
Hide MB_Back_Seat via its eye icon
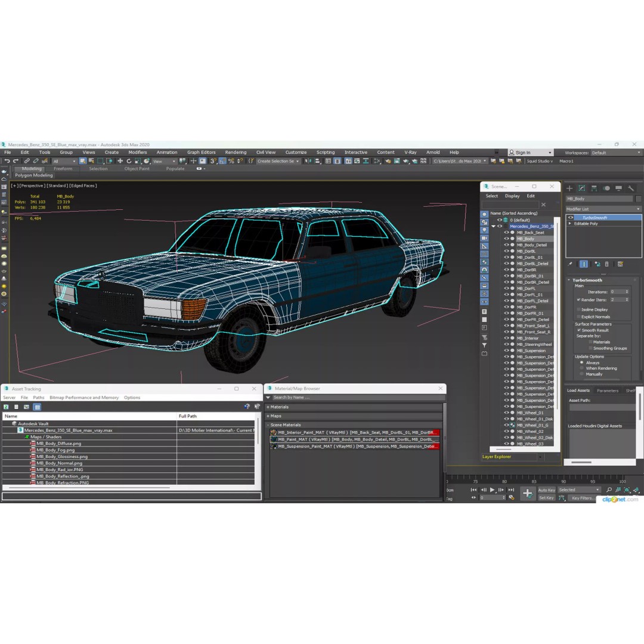coord(506,233)
